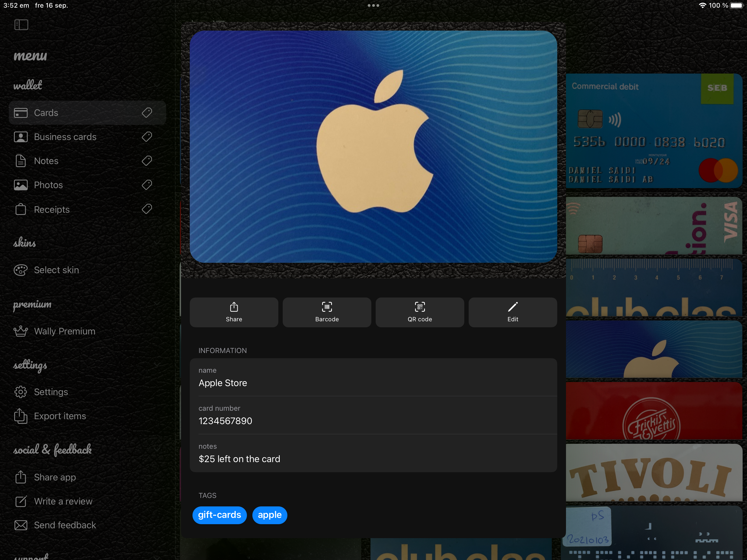Viewport: 747px width, 560px height.
Task: Tap the gift-cards tag
Action: point(220,515)
